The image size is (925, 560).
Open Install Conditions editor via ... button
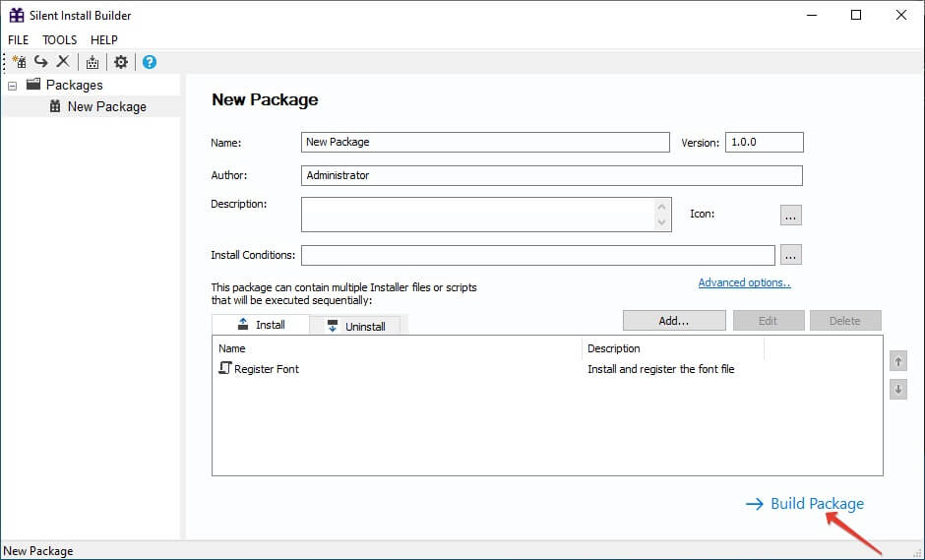click(x=790, y=255)
